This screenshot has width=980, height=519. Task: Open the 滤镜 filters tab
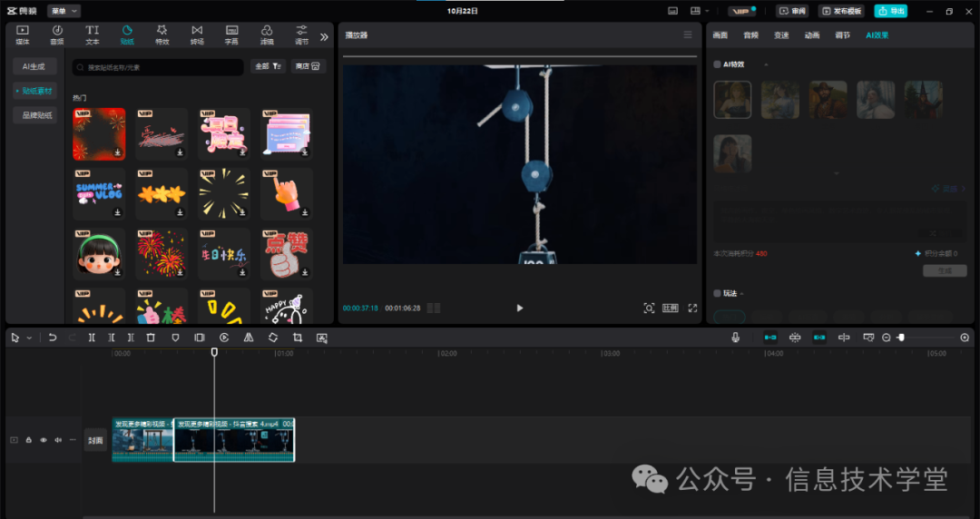coord(267,35)
